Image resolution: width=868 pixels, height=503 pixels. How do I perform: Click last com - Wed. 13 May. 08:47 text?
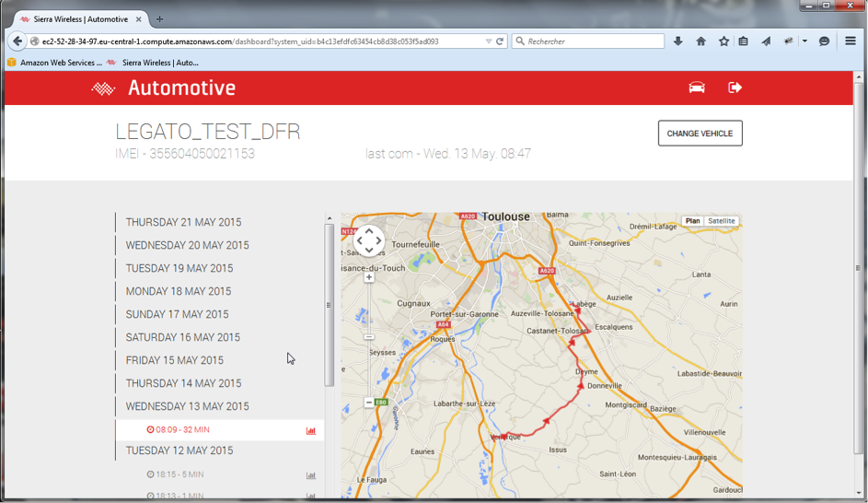(x=448, y=154)
